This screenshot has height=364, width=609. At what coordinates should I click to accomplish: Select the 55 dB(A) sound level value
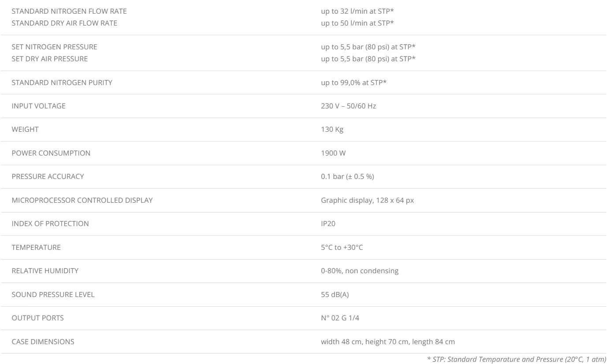pyautogui.click(x=334, y=294)
